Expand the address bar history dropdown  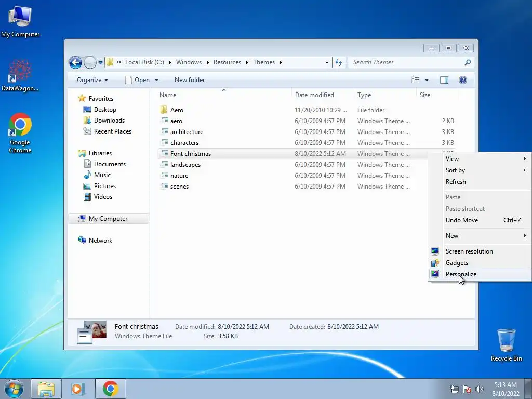point(327,62)
